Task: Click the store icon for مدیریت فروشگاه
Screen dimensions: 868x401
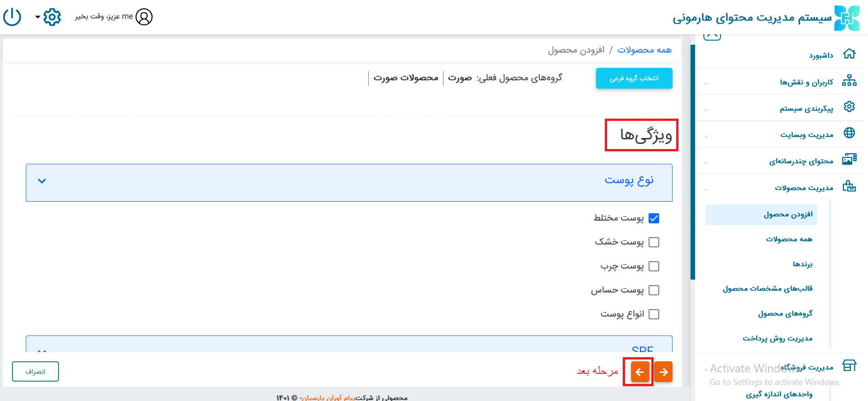Action: coord(849,366)
